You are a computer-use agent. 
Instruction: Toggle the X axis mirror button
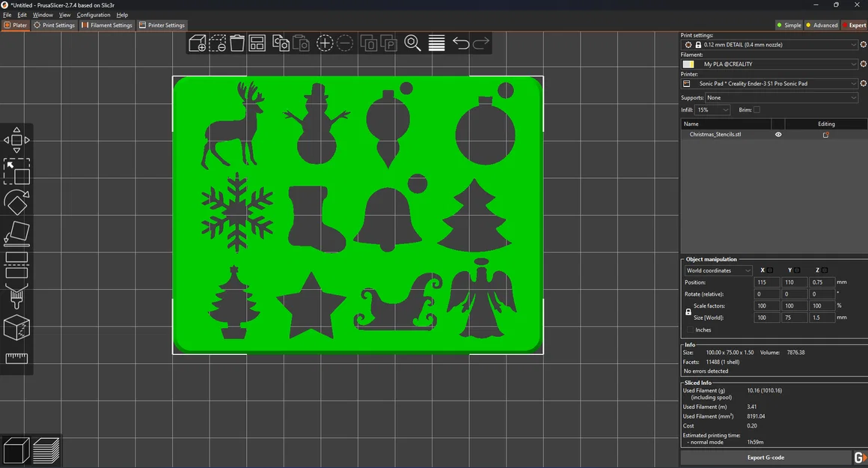(x=769, y=270)
